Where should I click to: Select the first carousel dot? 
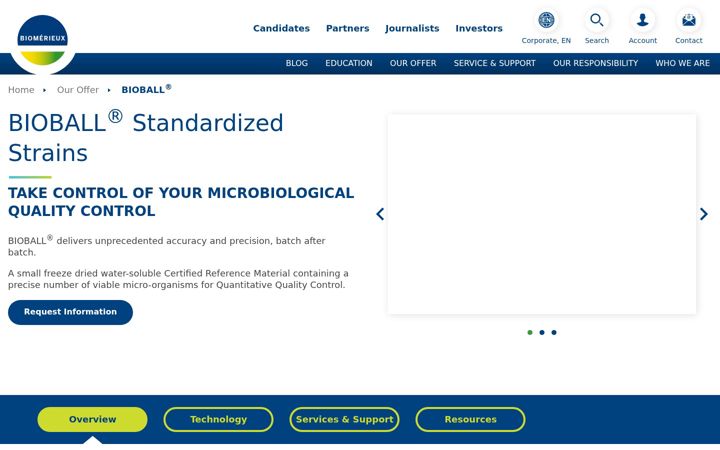click(530, 332)
